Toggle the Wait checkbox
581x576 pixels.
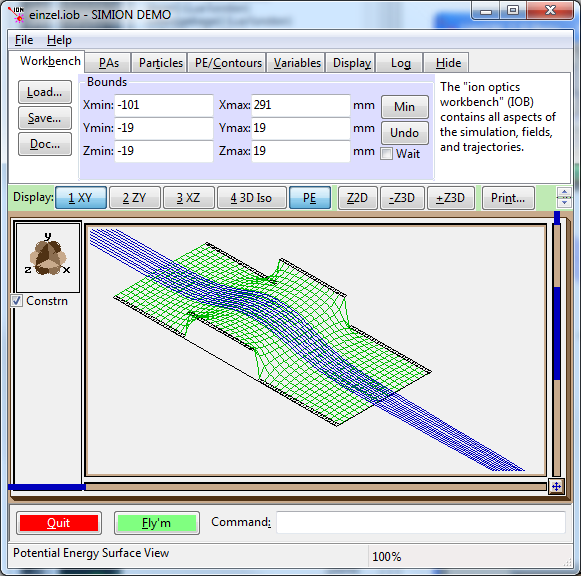pyautogui.click(x=386, y=153)
